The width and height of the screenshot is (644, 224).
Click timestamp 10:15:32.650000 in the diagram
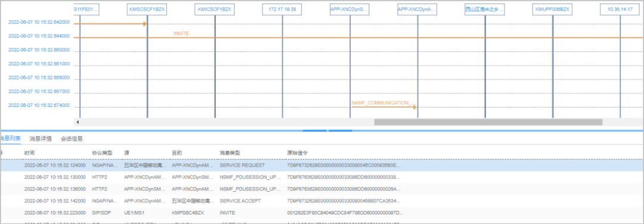click(x=39, y=50)
